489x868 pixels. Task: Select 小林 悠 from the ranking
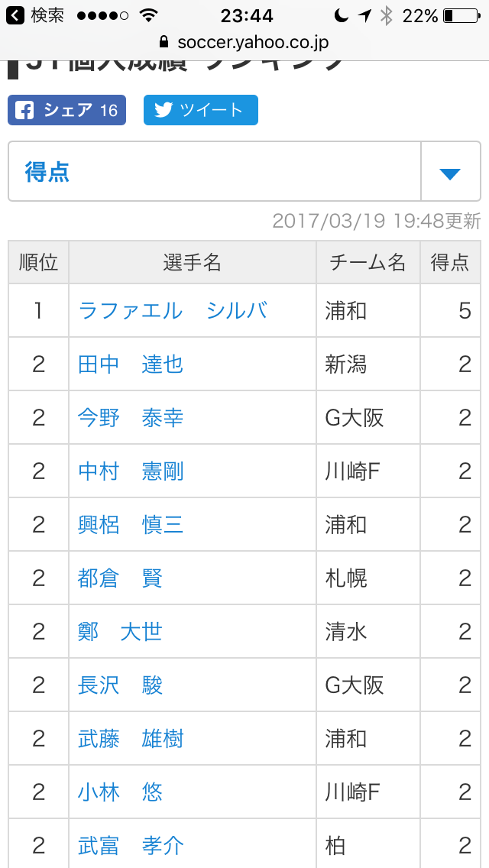click(120, 792)
